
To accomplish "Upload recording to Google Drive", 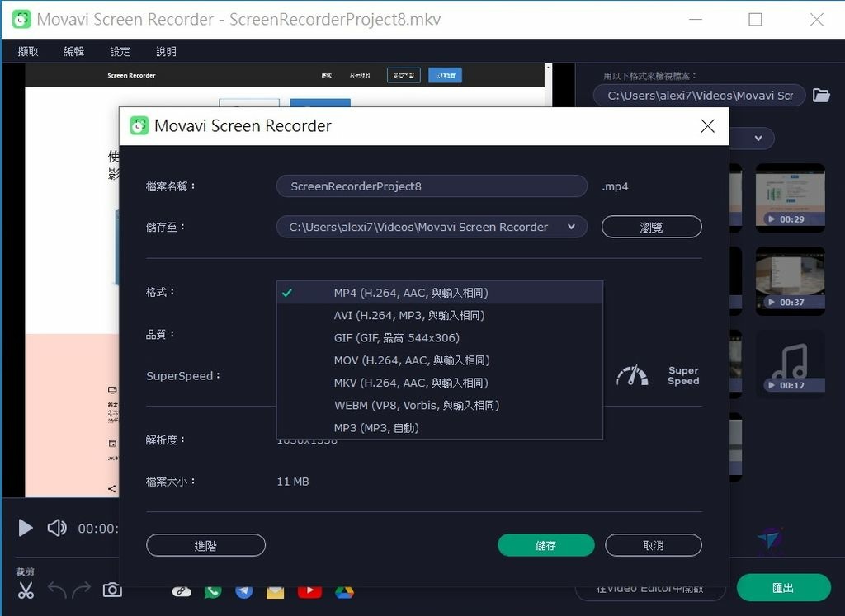I will [x=344, y=592].
